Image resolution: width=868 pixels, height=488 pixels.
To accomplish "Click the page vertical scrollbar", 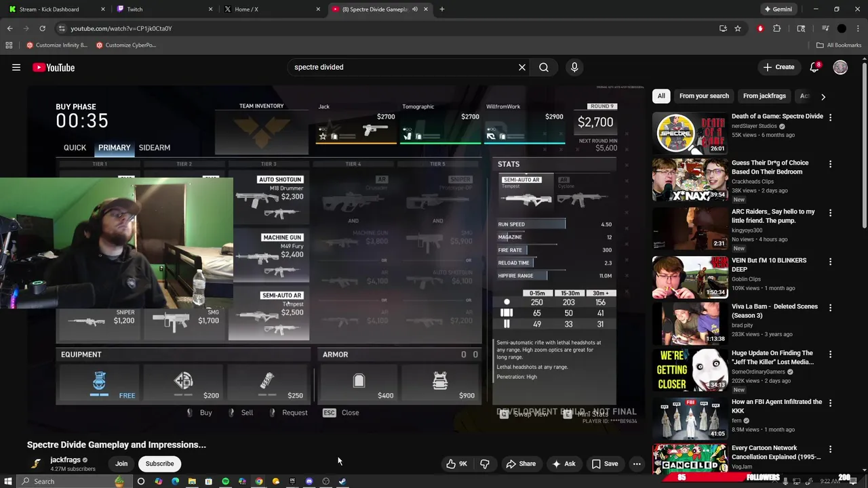I will coord(864,144).
